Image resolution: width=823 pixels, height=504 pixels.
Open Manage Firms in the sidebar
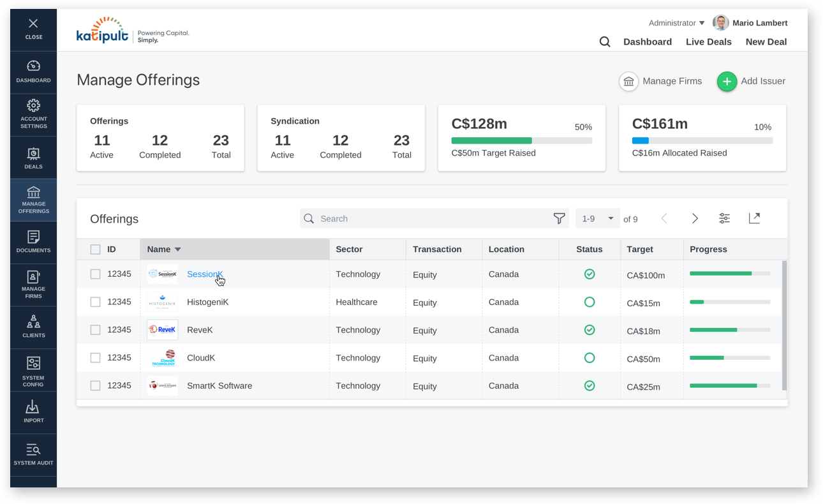[x=33, y=285]
